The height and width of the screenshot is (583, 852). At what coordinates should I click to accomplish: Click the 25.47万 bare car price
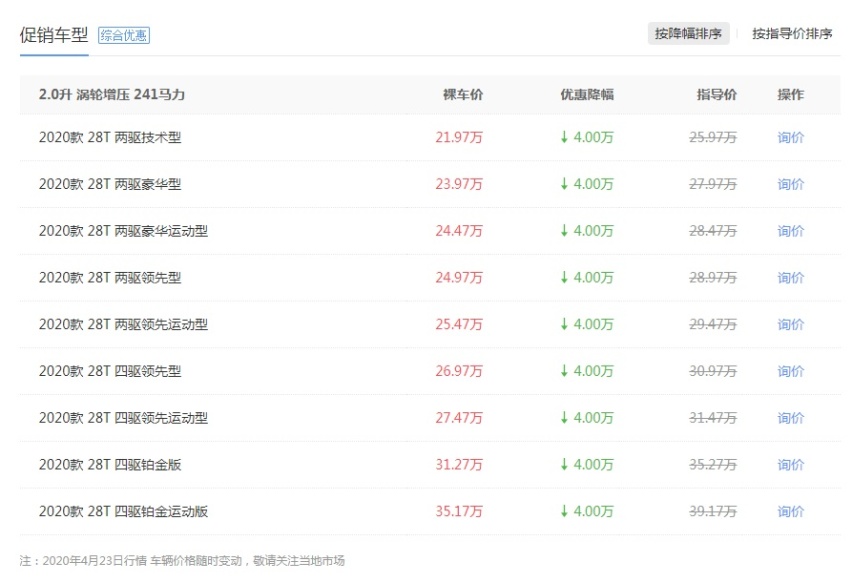[459, 324]
